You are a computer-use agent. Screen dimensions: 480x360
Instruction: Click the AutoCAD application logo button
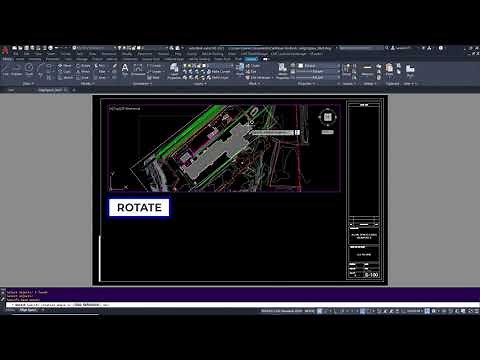[x=5, y=51]
